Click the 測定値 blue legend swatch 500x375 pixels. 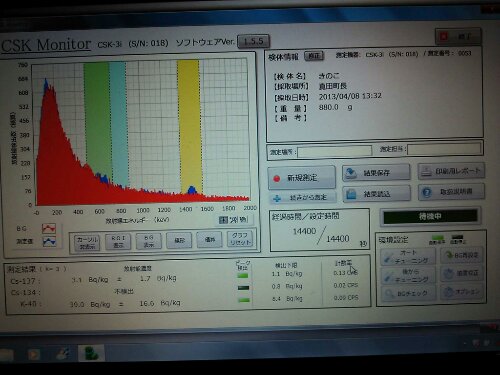click(49, 242)
